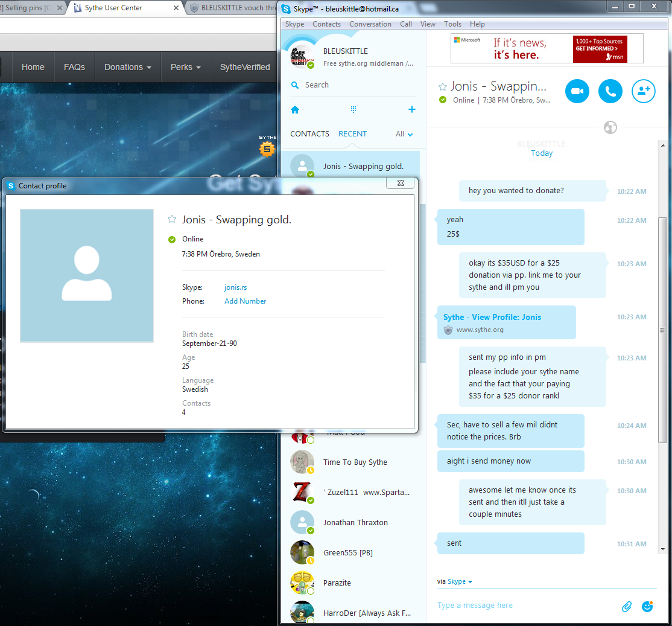
Task: Toggle the favorite star in Contact profile
Action: (172, 220)
